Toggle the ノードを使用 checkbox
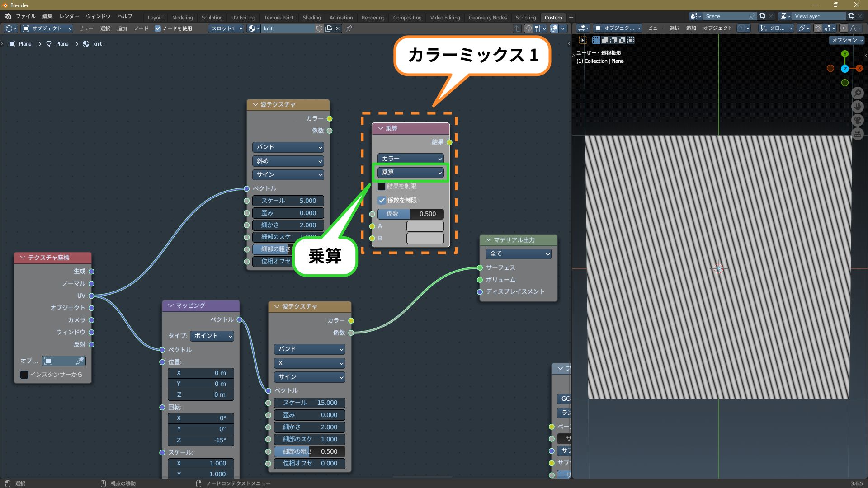 (158, 28)
